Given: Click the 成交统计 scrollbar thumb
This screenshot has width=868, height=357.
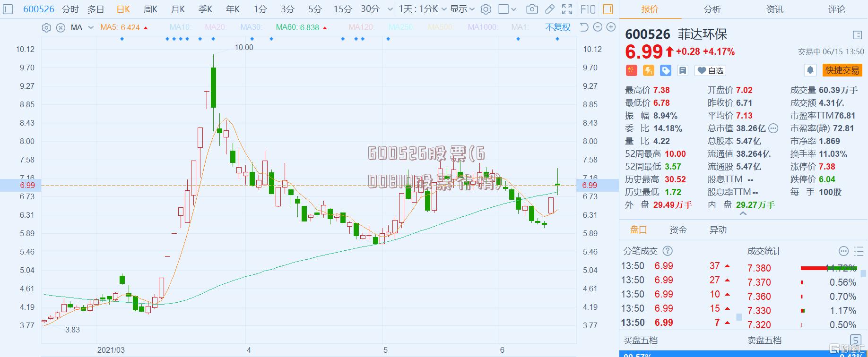Looking at the screenshot, I should pos(863,273).
